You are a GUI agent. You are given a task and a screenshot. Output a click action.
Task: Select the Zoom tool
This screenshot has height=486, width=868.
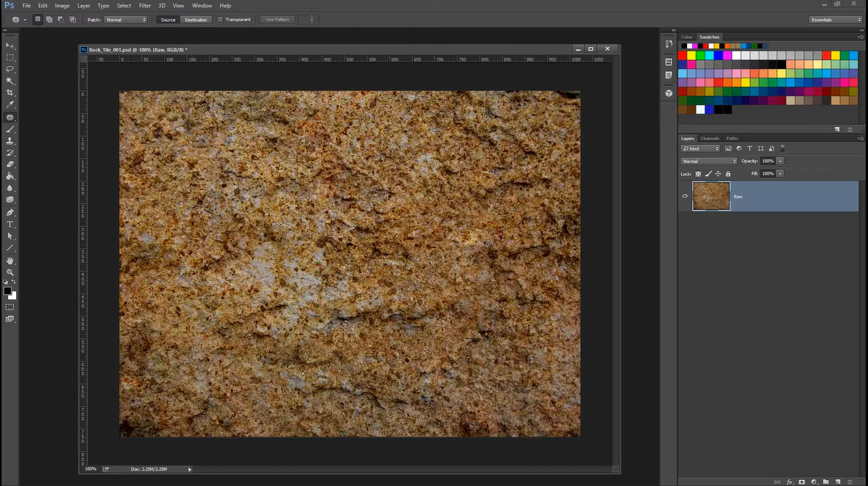(x=10, y=272)
